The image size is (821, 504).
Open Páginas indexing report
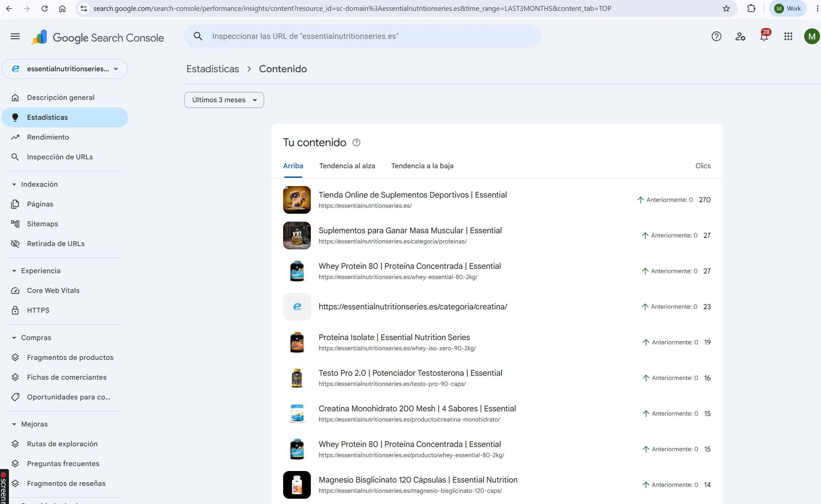click(x=65, y=204)
